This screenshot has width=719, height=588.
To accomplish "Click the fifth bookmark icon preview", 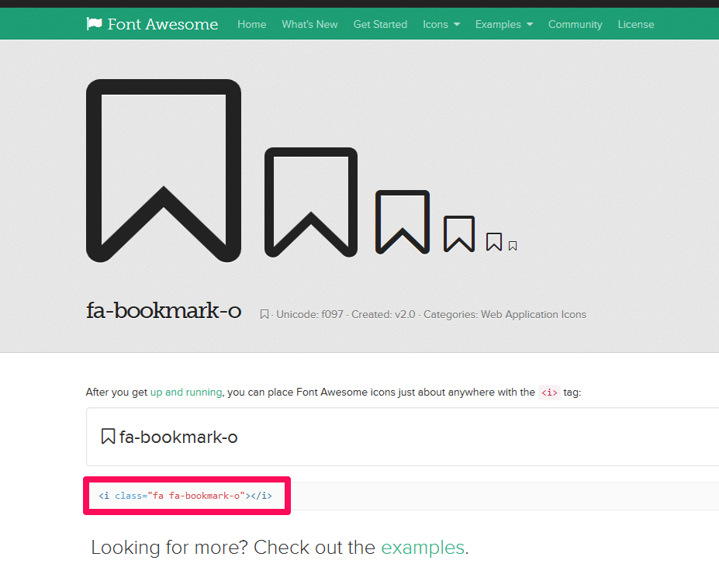I will 494,242.
